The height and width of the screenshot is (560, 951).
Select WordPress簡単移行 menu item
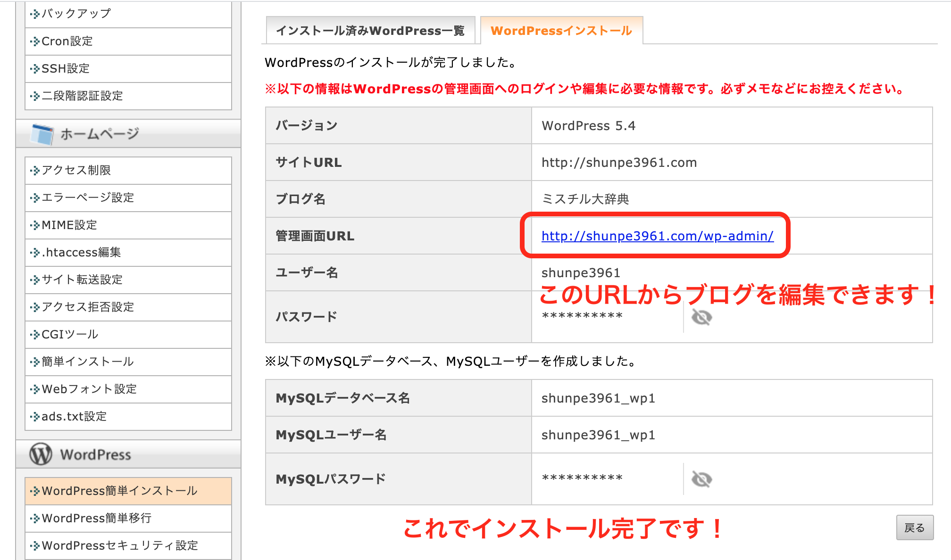[128, 519]
